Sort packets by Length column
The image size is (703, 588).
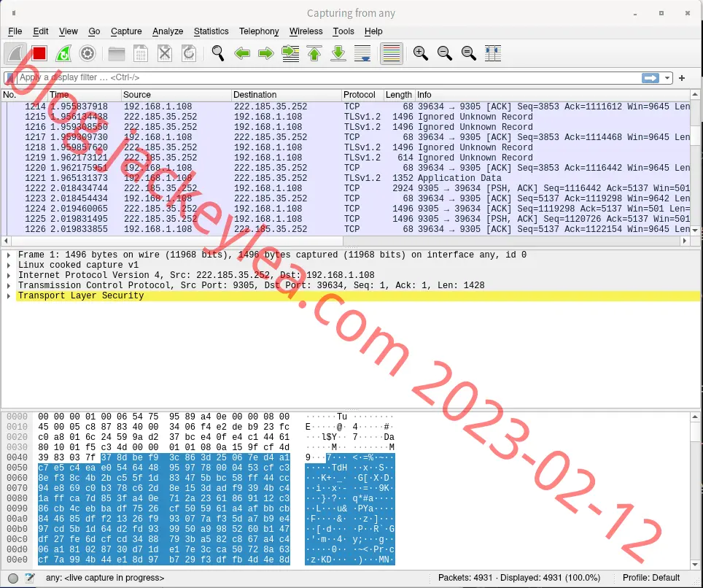[399, 95]
